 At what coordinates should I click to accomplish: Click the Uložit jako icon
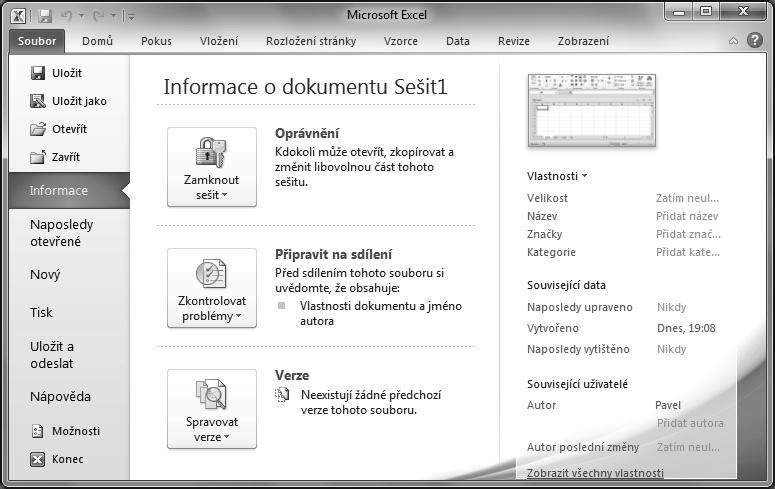click(x=38, y=101)
